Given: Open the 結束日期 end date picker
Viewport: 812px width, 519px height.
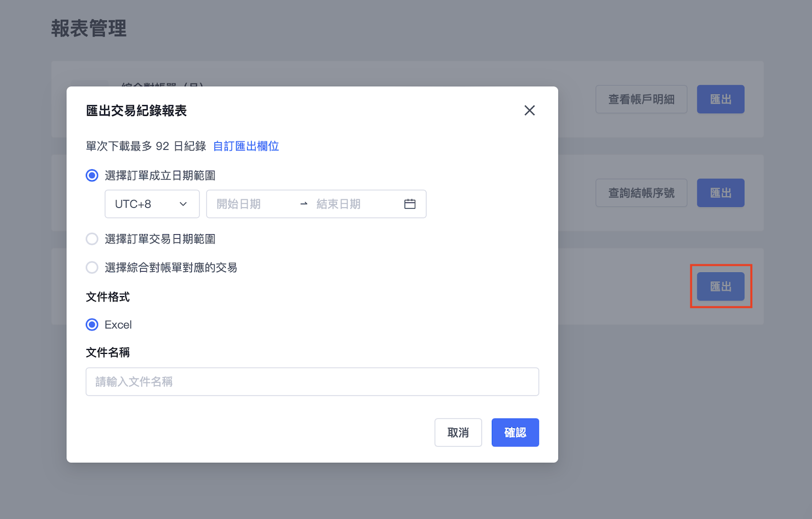Looking at the screenshot, I should click(x=339, y=204).
